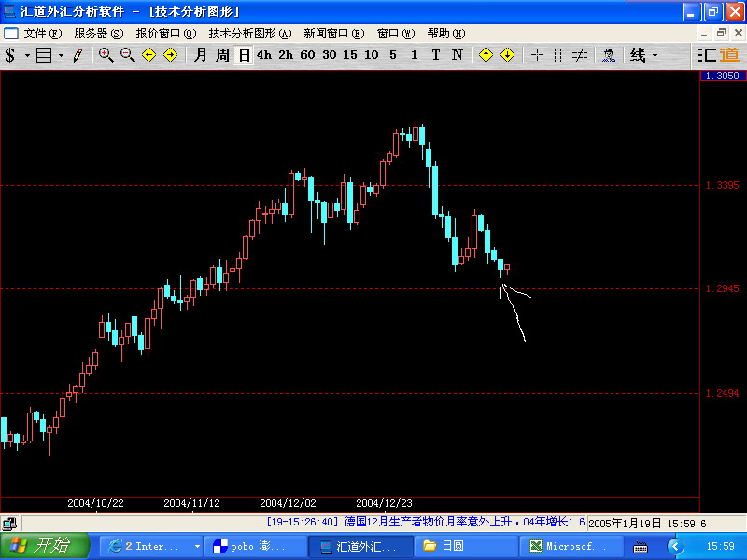Minimize the inner chart child window
The image size is (747, 560).
pyautogui.click(x=704, y=34)
